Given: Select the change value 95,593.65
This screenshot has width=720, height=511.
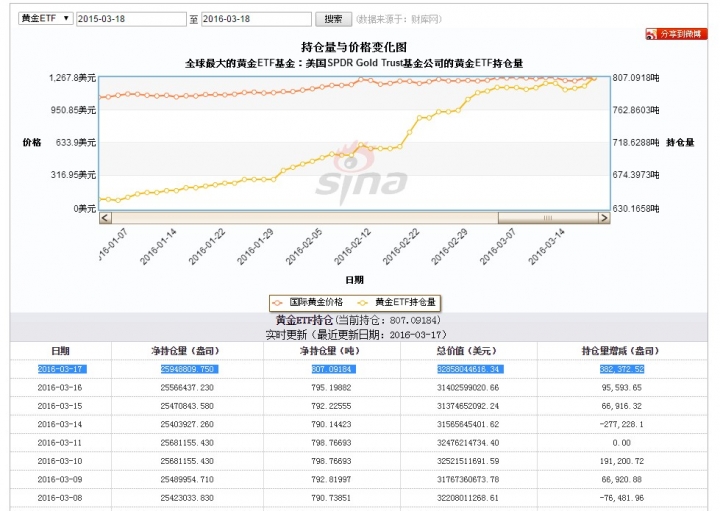Looking at the screenshot, I should 622,387.
